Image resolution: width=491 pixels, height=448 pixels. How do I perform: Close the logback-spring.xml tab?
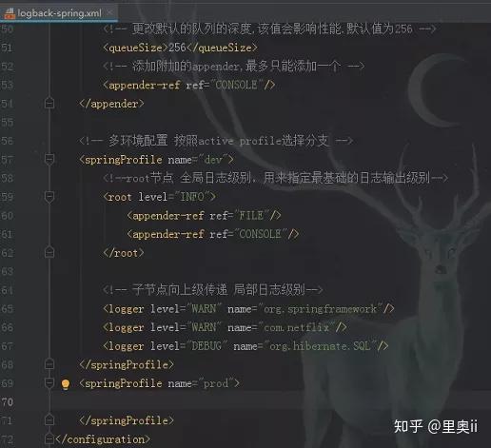[x=109, y=12]
